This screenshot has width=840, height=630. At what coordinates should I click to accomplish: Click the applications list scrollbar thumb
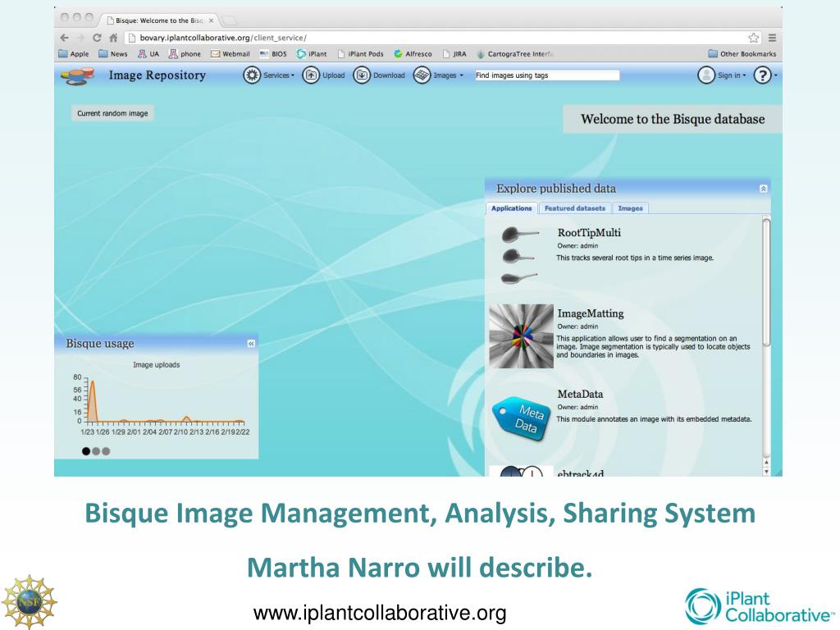tap(767, 282)
